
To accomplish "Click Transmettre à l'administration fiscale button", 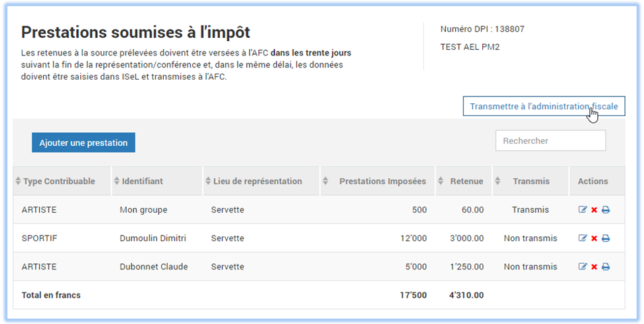I will 544,106.
